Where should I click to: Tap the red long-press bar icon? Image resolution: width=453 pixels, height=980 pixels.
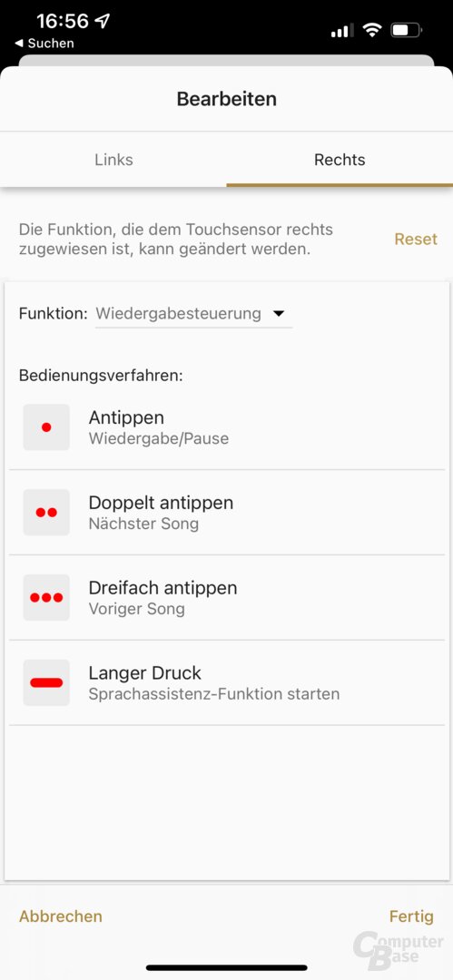click(x=46, y=682)
